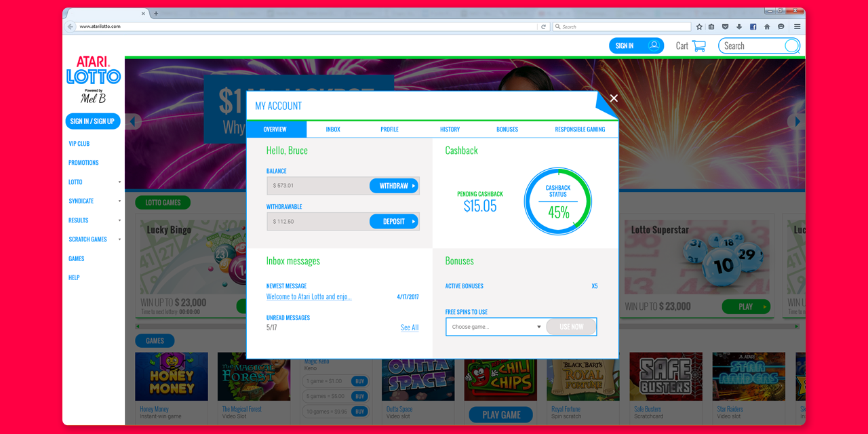Go to the Responsible Gaming tab
This screenshot has width=868, height=434.
(580, 129)
